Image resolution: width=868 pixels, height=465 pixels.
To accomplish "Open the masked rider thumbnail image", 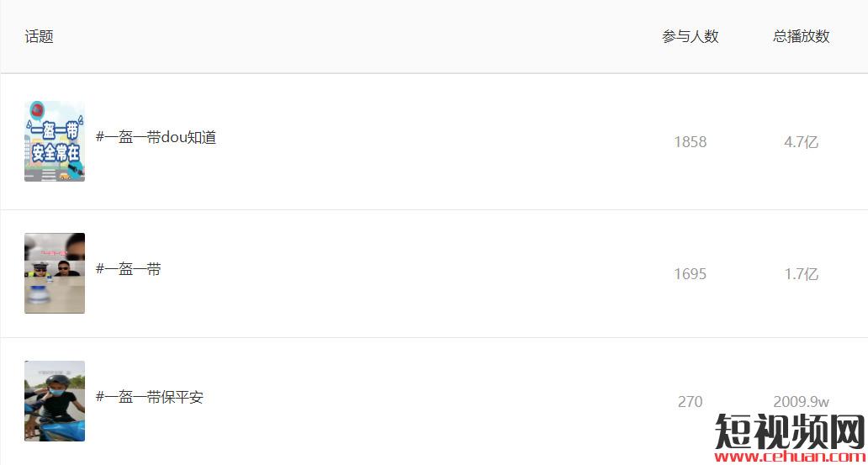I will (55, 401).
